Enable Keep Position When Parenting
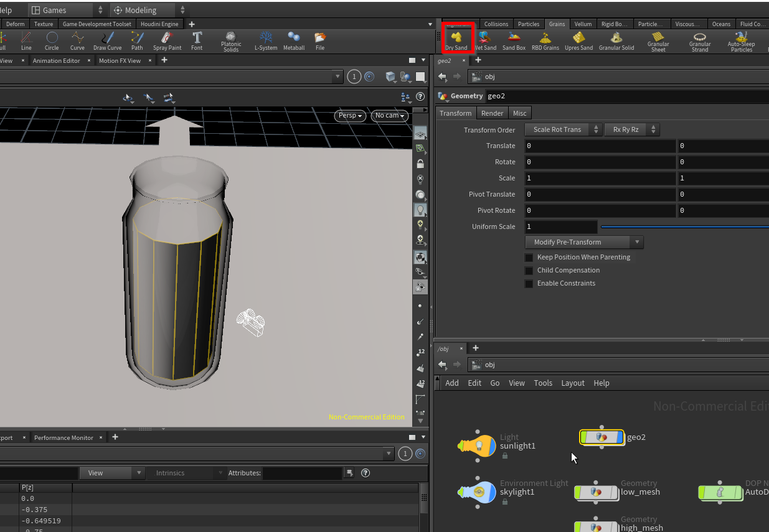 point(529,258)
